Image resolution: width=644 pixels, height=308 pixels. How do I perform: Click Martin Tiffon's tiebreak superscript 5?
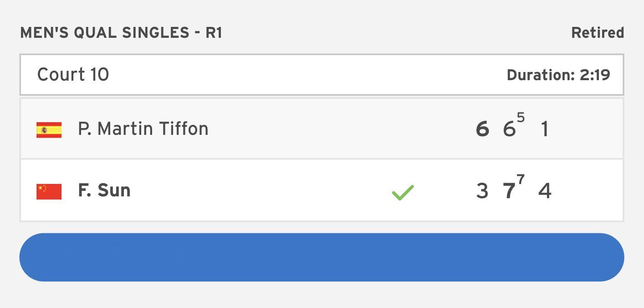pos(521,118)
